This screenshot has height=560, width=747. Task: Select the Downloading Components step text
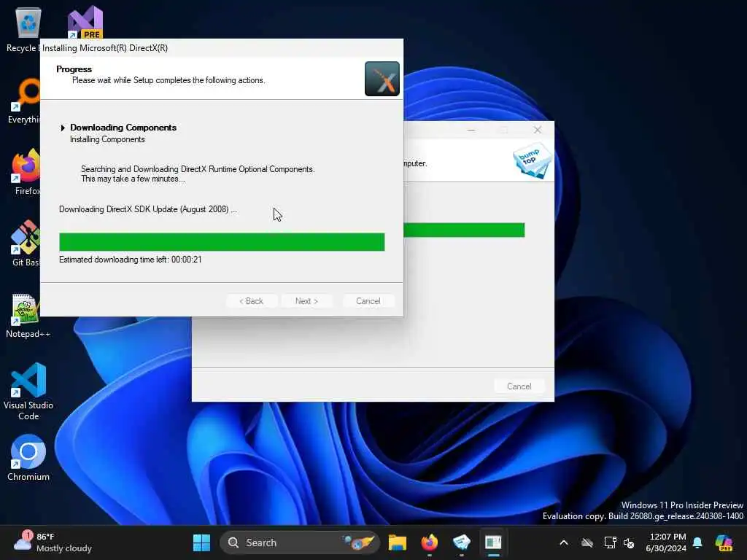tap(123, 128)
